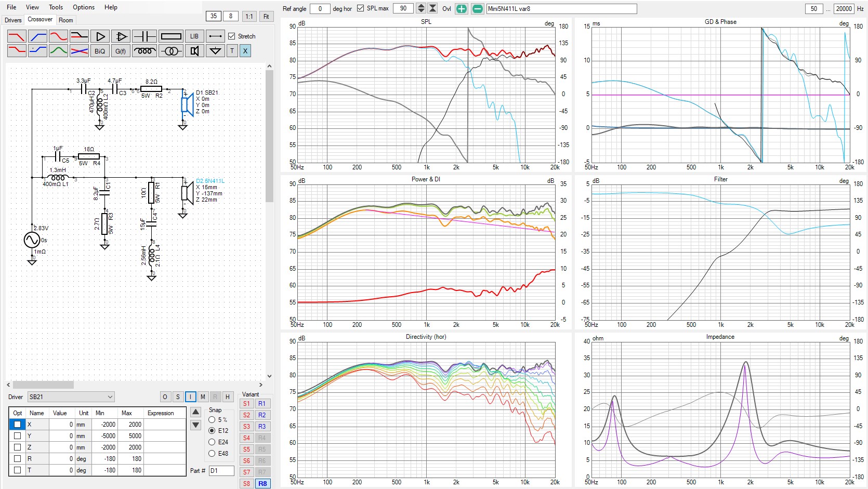This screenshot has height=489, width=868.
Task: Toggle the Stretch checkbox
Action: click(232, 36)
